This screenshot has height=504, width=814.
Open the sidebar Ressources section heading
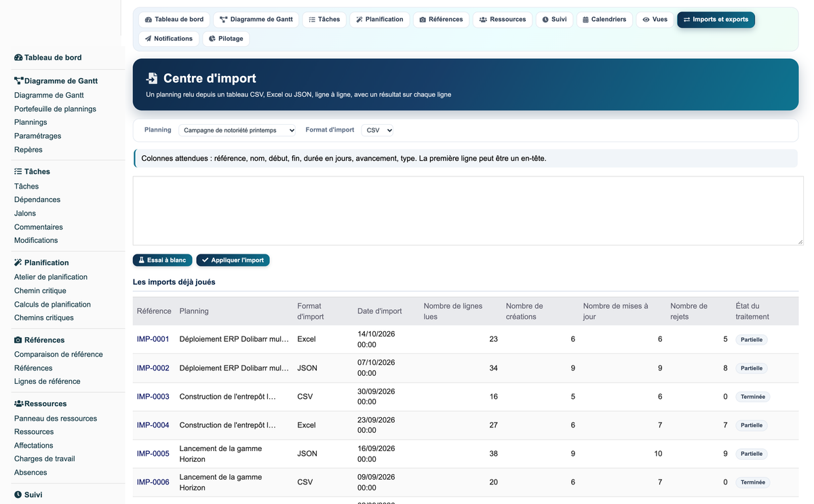[41, 404]
